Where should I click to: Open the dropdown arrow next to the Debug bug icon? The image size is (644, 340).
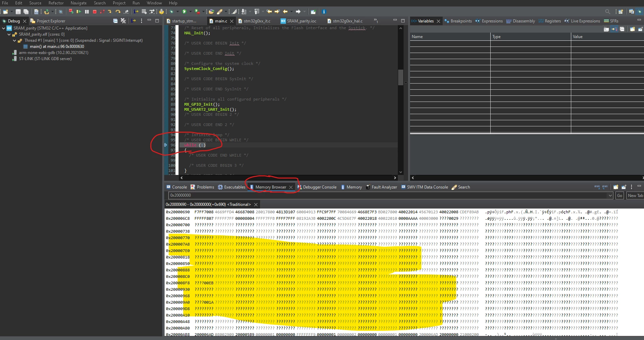(177, 12)
